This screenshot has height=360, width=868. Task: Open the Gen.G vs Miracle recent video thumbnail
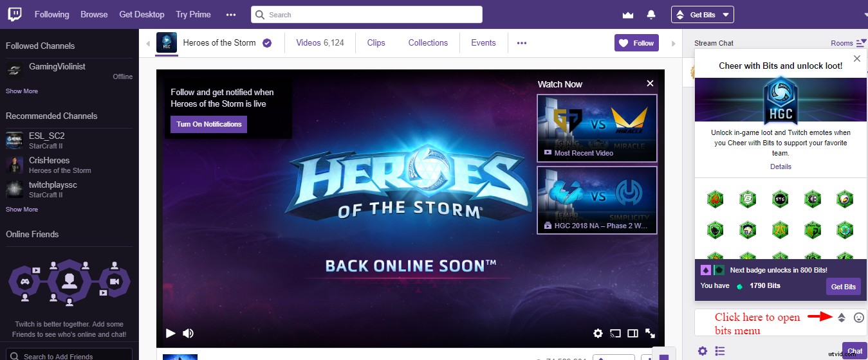pos(596,128)
